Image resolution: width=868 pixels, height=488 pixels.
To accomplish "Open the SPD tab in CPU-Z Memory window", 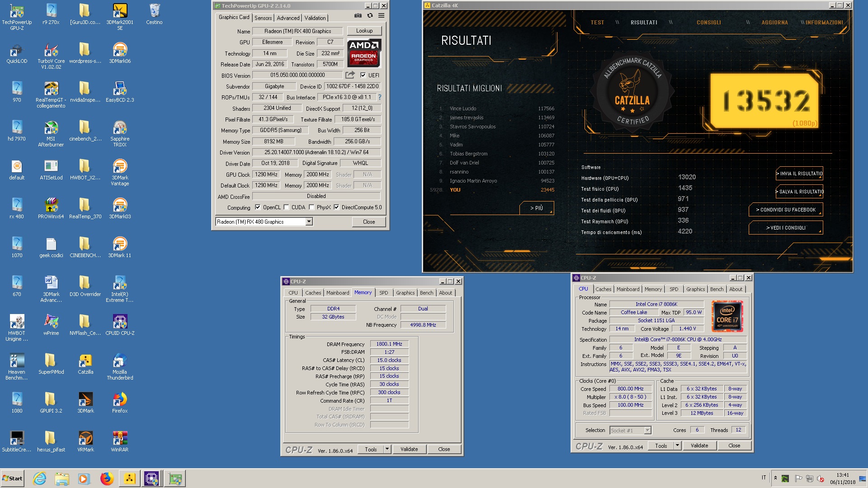I will pos(383,293).
